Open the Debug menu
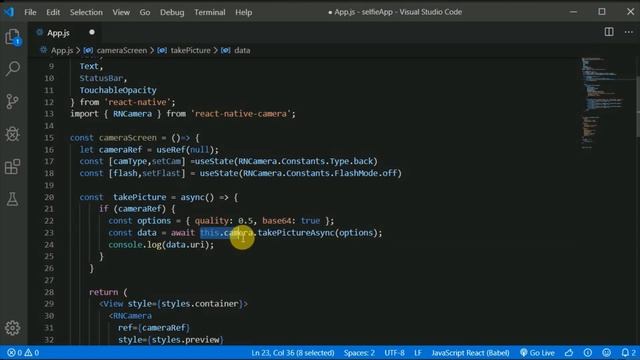 [x=172, y=12]
